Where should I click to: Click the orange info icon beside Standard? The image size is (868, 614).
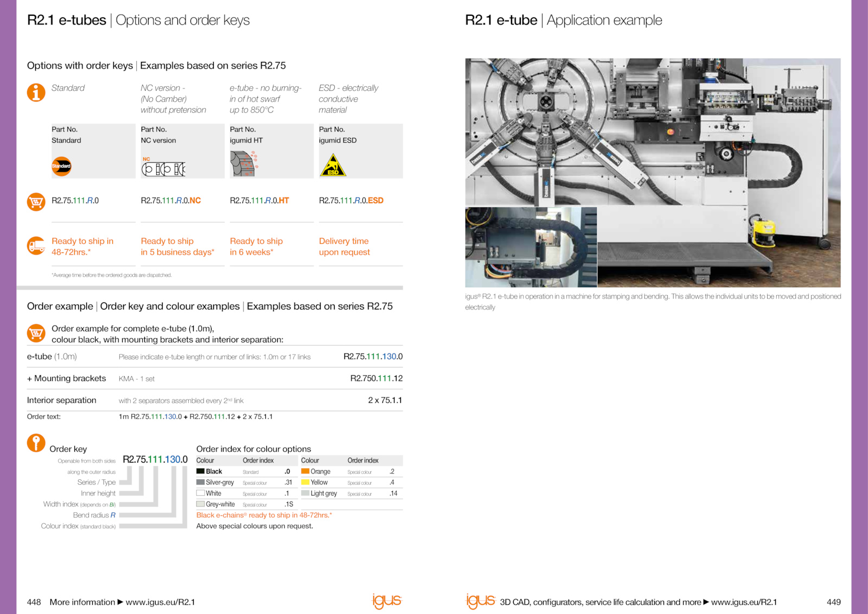36,92
